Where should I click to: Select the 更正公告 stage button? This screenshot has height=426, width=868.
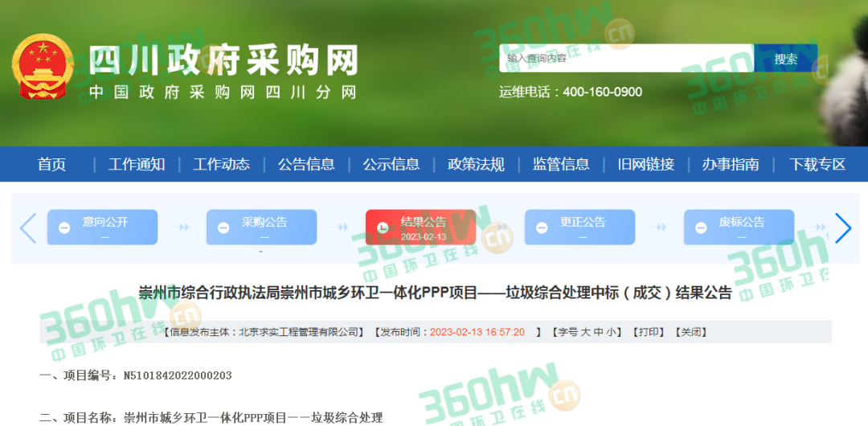tap(579, 227)
